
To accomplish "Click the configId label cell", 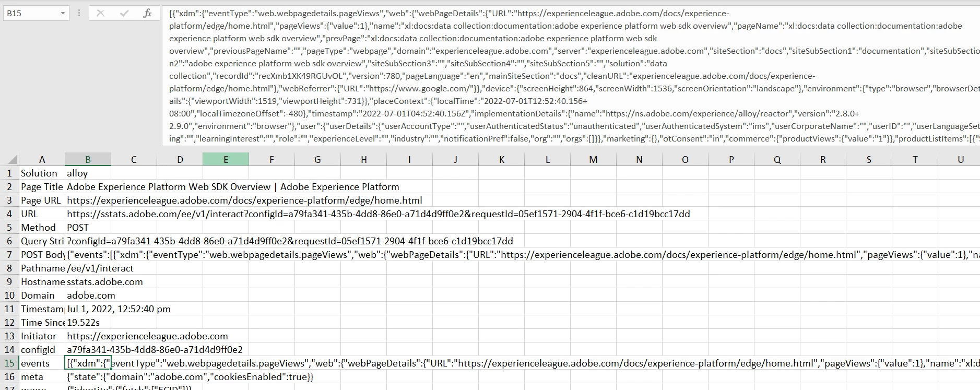I will tap(42, 349).
